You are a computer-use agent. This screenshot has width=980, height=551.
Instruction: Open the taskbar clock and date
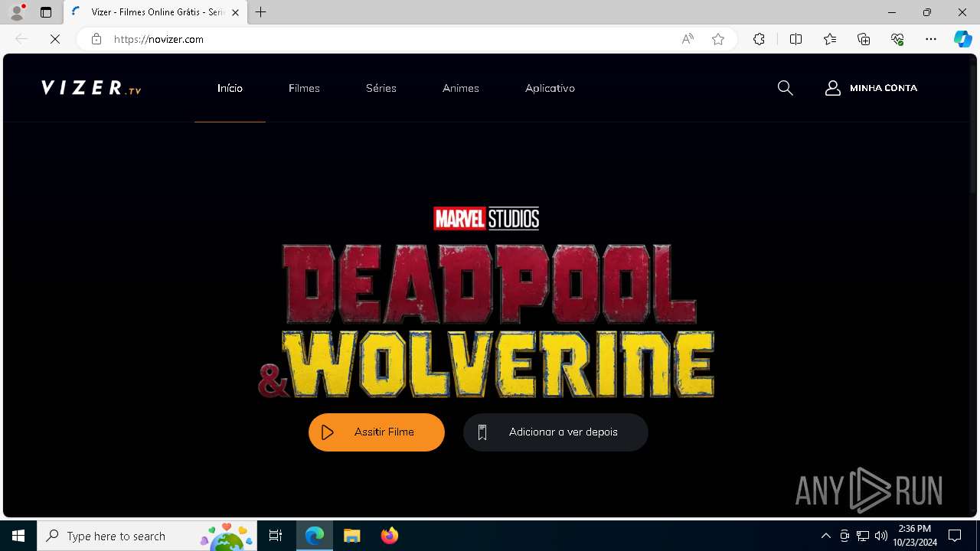[915, 536]
